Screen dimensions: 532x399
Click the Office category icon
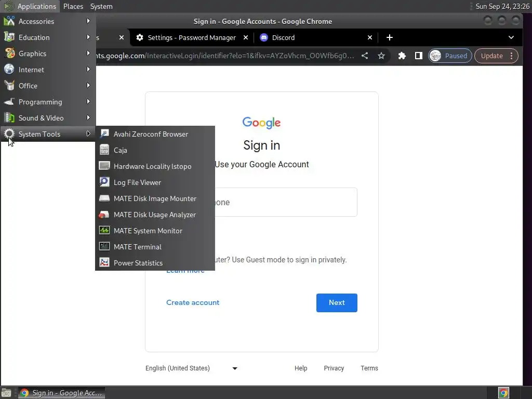[9, 86]
